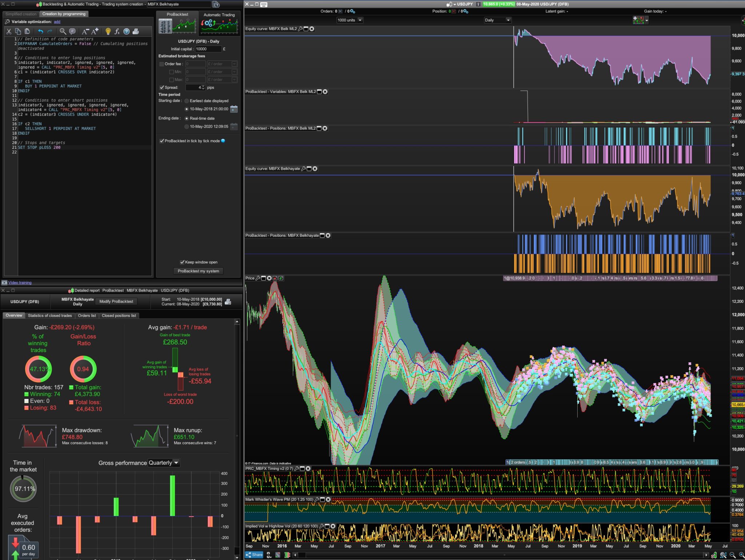The height and width of the screenshot is (560, 745).
Task: Click the cut scissors icon in code editor
Action: pyautogui.click(x=9, y=32)
